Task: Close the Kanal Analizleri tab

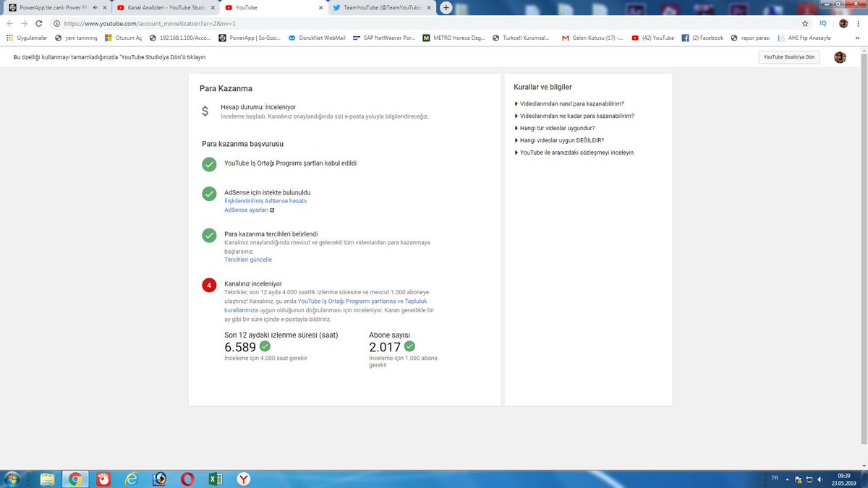Action: coord(212,8)
